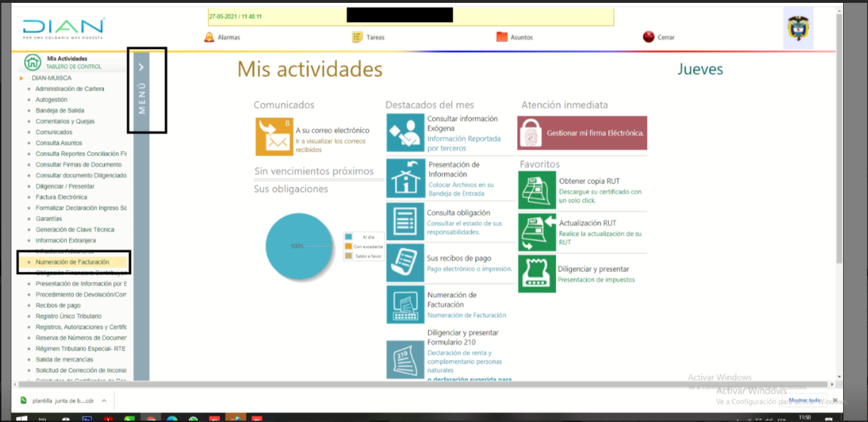Click the Consultar información Exógena icon
868x422 pixels.
coord(404,133)
